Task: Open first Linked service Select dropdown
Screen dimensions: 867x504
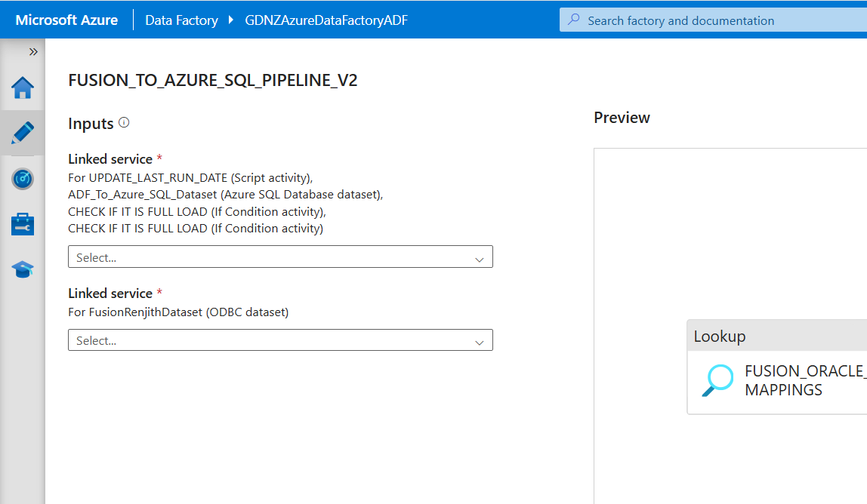Action: point(280,257)
